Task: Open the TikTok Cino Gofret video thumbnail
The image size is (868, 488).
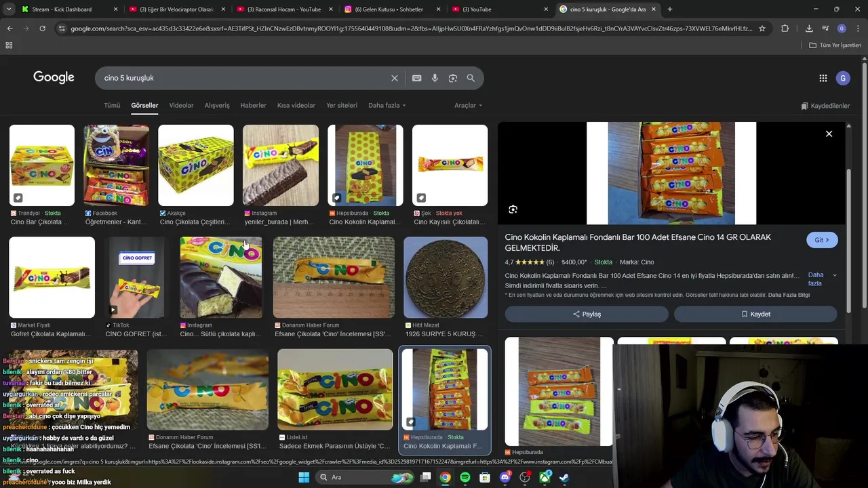Action: point(136,277)
